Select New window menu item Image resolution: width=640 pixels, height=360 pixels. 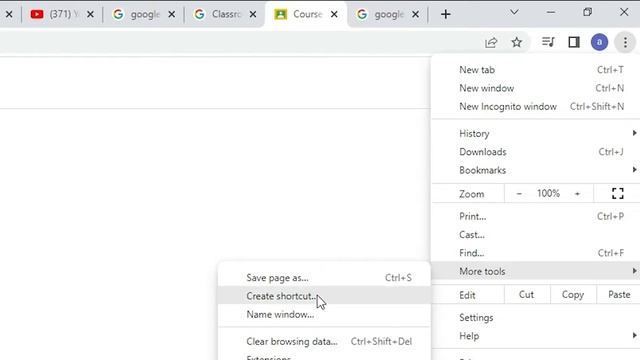coord(536,88)
